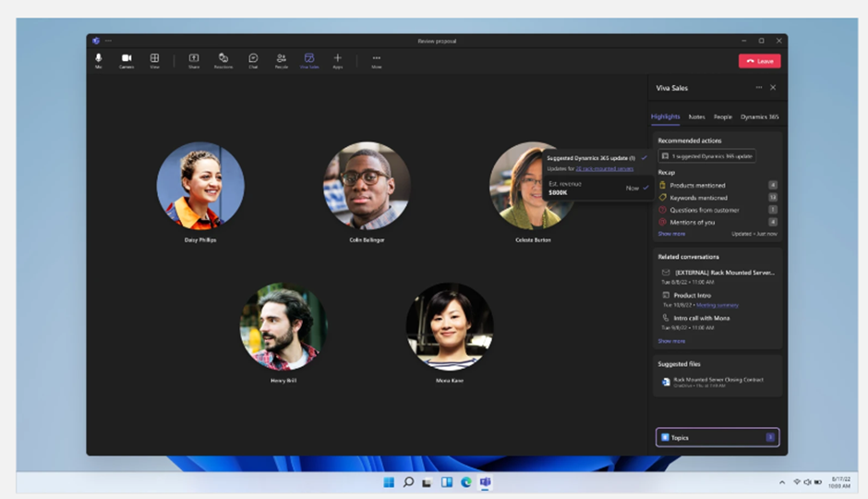Image resolution: width=868 pixels, height=499 pixels.
Task: Confirm the Est. revenue $800K checkmark
Action: click(645, 188)
